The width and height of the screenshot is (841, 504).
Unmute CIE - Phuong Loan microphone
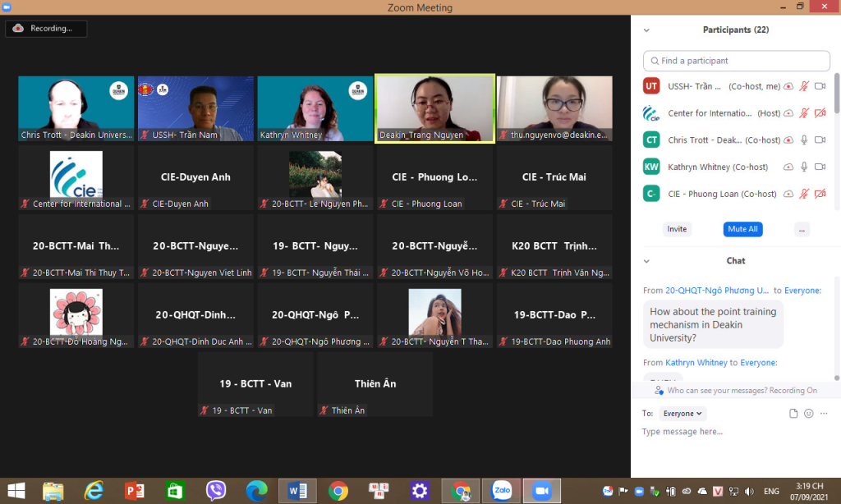tap(803, 194)
